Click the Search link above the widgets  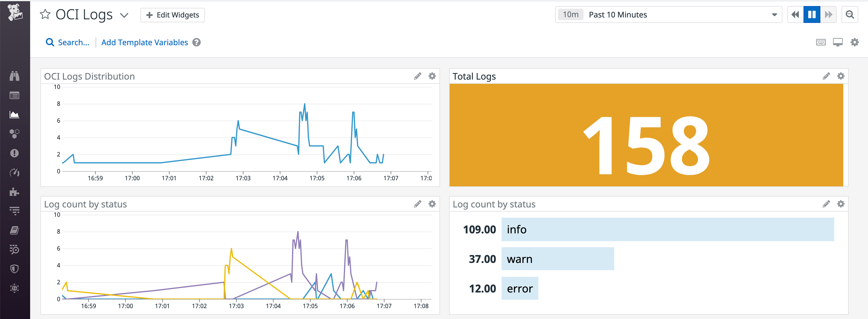click(x=67, y=42)
